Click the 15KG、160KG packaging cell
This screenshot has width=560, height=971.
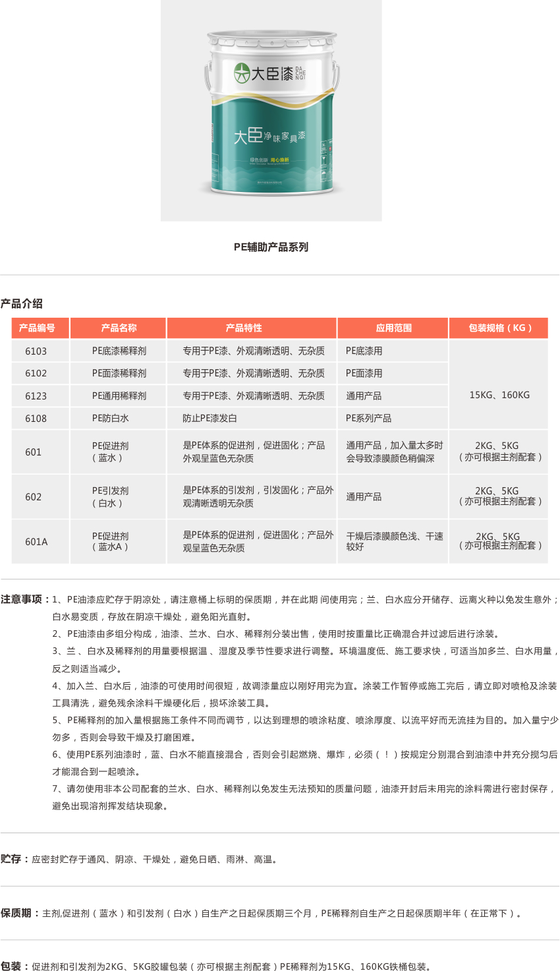click(499, 396)
